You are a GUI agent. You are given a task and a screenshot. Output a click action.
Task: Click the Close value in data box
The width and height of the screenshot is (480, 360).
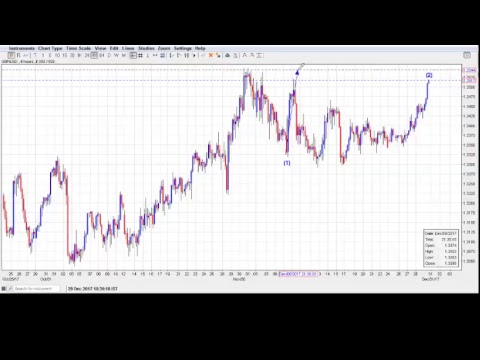450,263
